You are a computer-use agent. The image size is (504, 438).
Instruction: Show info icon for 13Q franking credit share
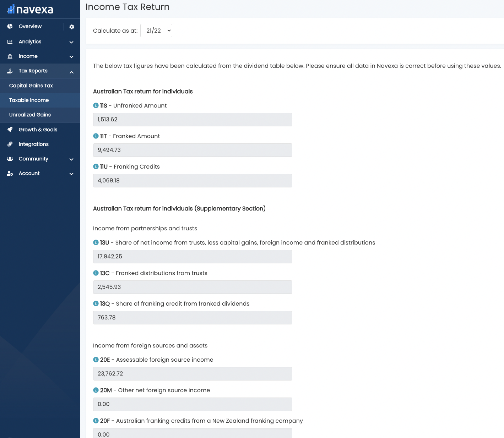tap(96, 303)
